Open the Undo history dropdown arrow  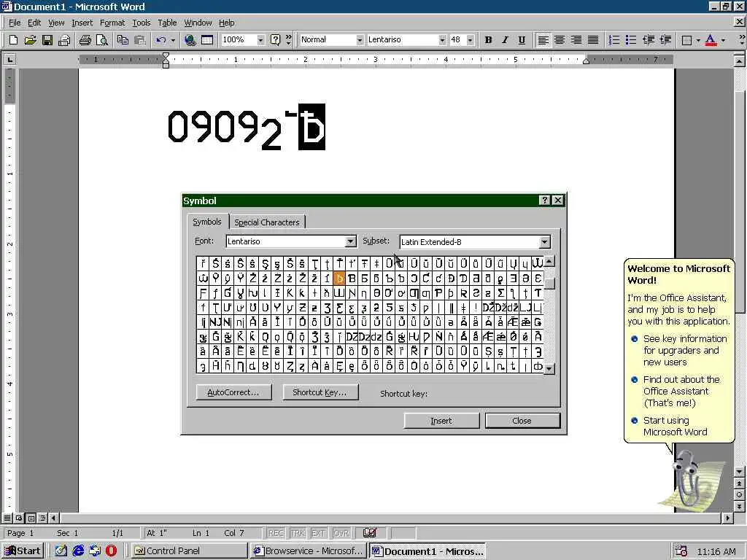coord(173,40)
